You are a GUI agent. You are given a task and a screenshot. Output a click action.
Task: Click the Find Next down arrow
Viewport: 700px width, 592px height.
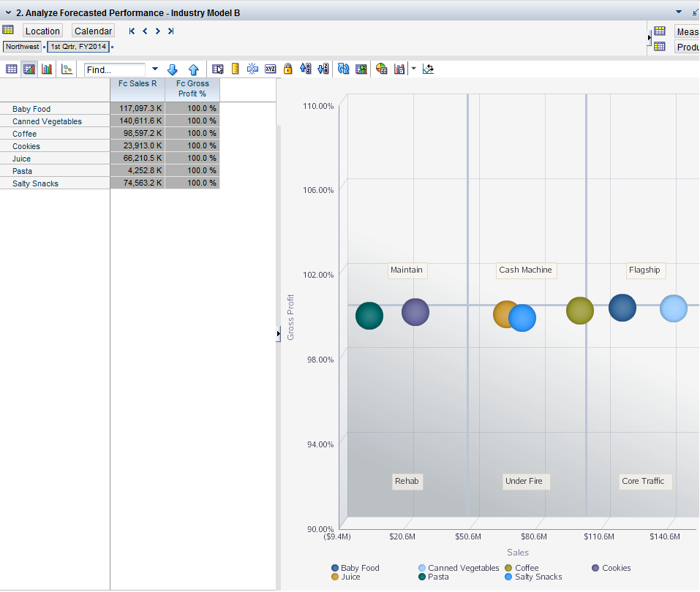pyautogui.click(x=173, y=69)
